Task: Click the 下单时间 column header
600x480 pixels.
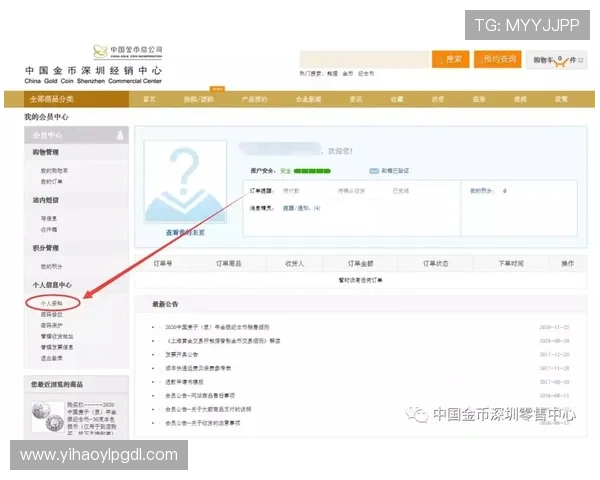Action: (x=511, y=263)
